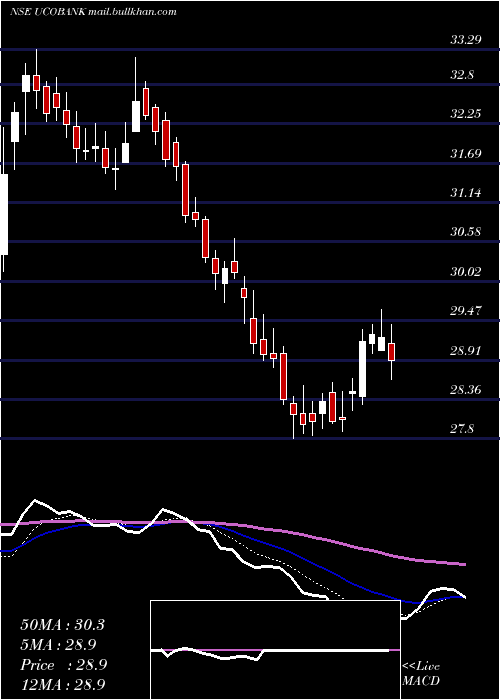The width and height of the screenshot is (500, 700).
Task: Click the <<Live MACD label
Action: pyautogui.click(x=421, y=674)
